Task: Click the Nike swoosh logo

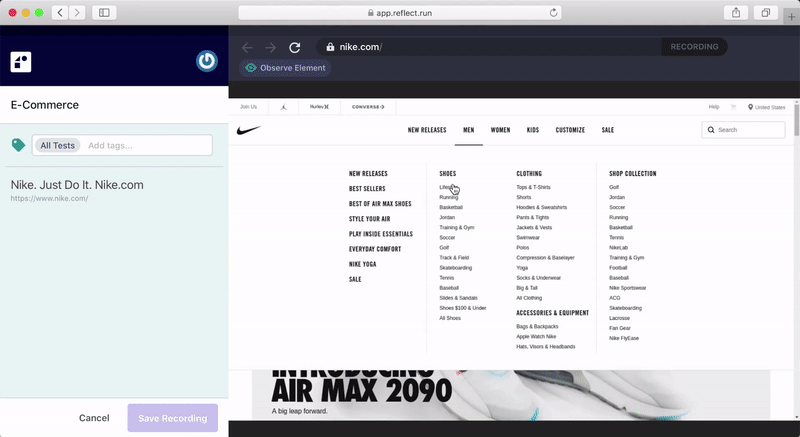Action: point(249,130)
